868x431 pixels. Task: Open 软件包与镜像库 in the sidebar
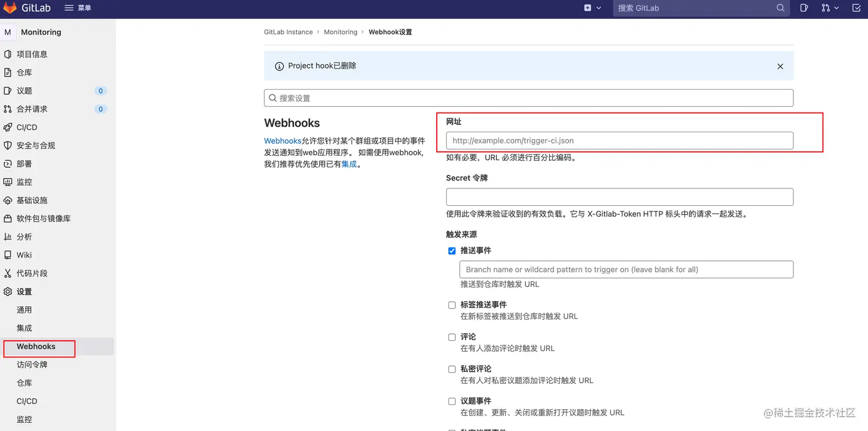pos(44,219)
